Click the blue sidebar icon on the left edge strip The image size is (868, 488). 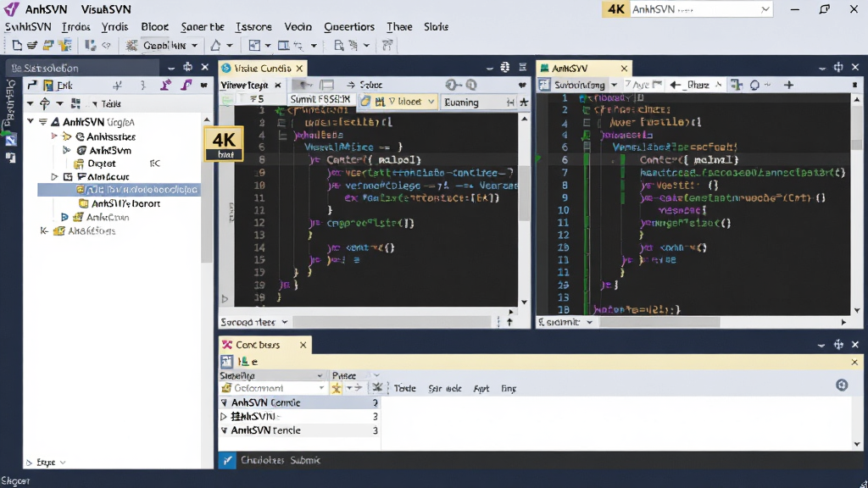[x=10, y=140]
